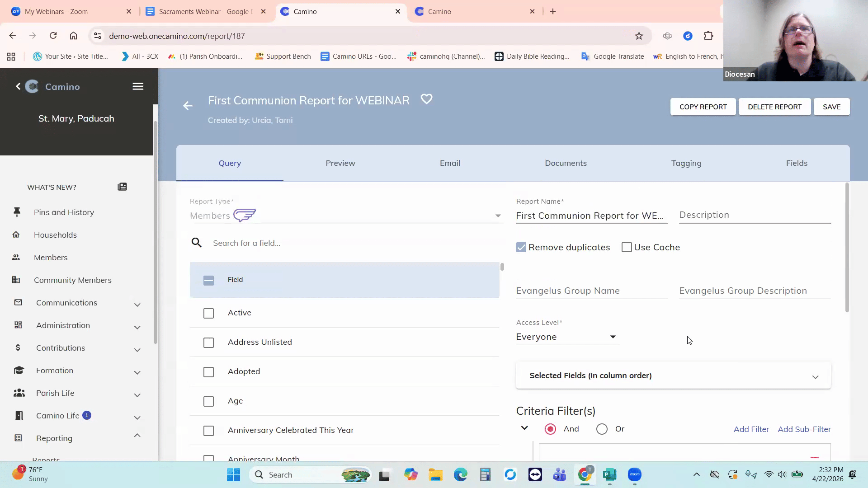The height and width of the screenshot is (488, 868).
Task: Open the Windows Start menu
Action: (234, 474)
